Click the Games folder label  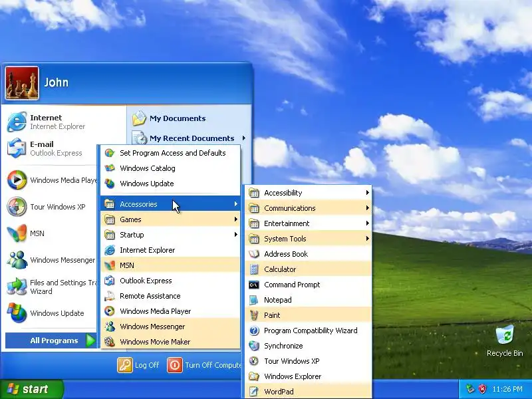[130, 219]
